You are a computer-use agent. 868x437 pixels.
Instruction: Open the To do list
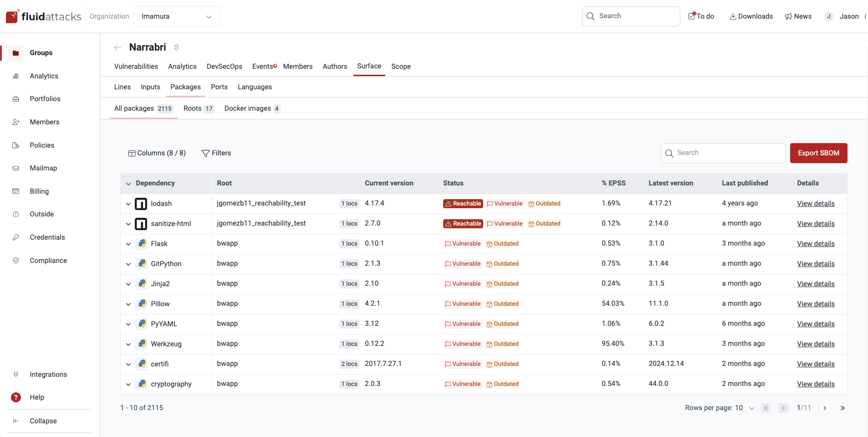(x=701, y=16)
